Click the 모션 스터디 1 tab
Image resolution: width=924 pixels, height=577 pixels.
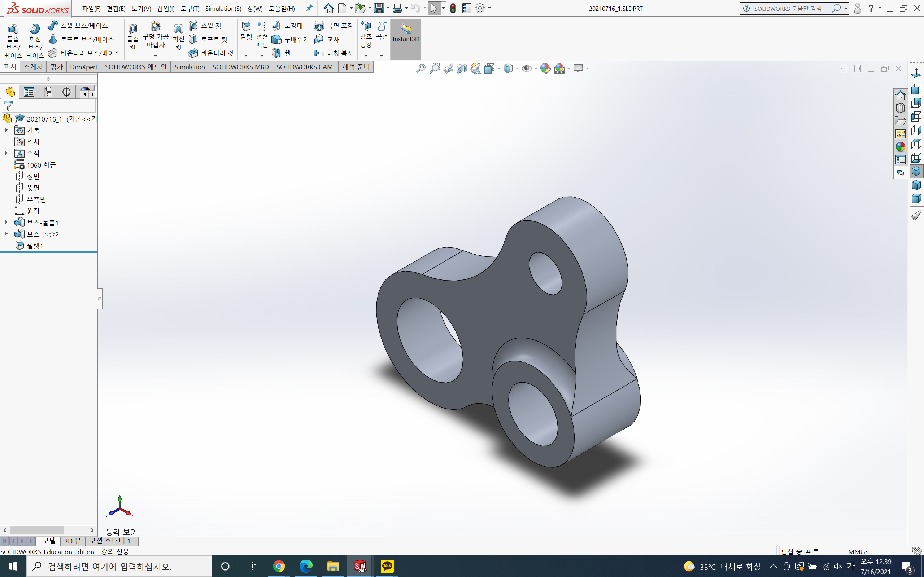110,541
